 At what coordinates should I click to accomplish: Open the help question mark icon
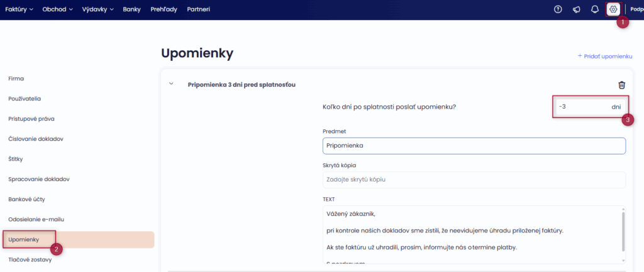click(558, 9)
